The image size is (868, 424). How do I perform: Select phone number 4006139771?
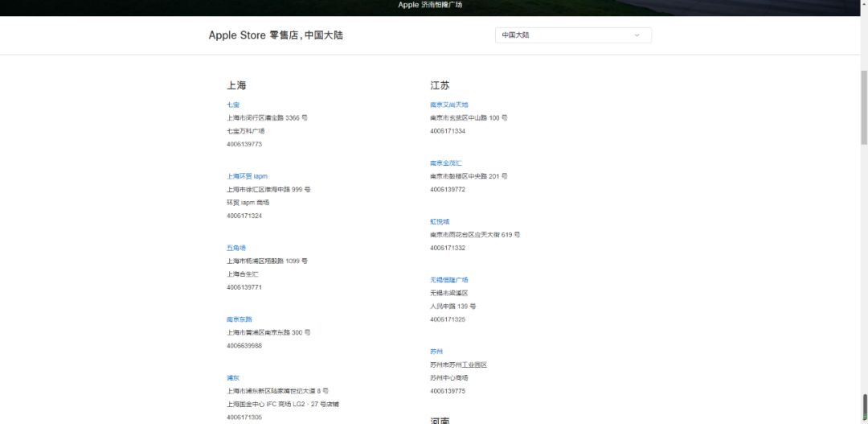point(244,287)
